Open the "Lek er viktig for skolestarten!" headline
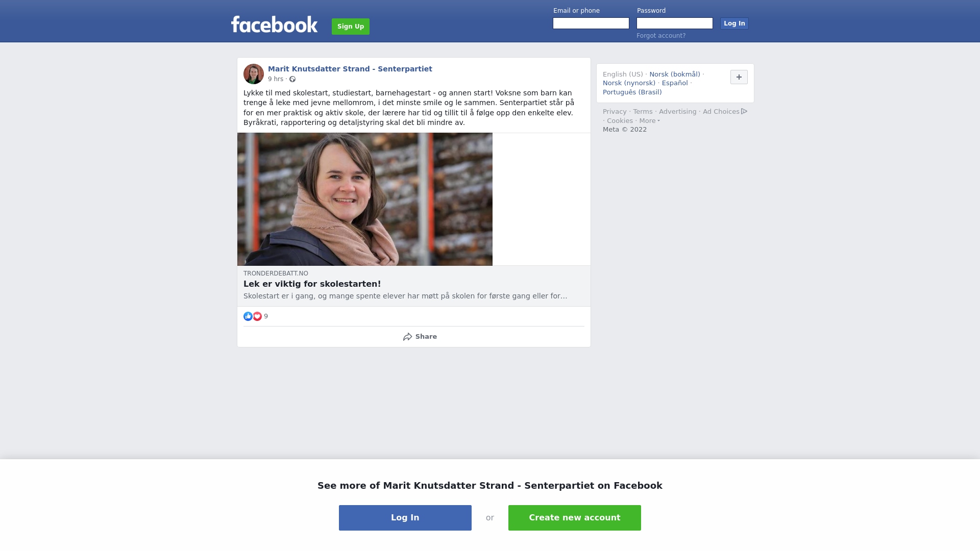Screen dimensions: 980x551 (312, 284)
